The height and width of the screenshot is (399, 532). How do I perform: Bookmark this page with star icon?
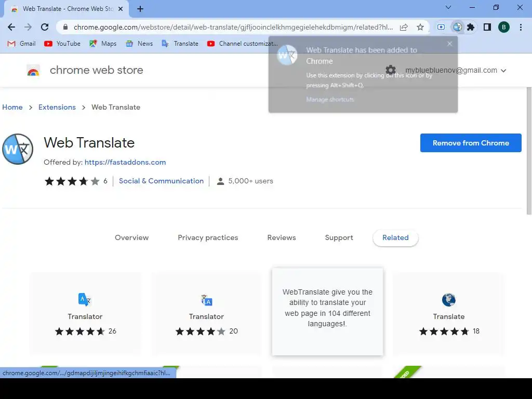420,27
